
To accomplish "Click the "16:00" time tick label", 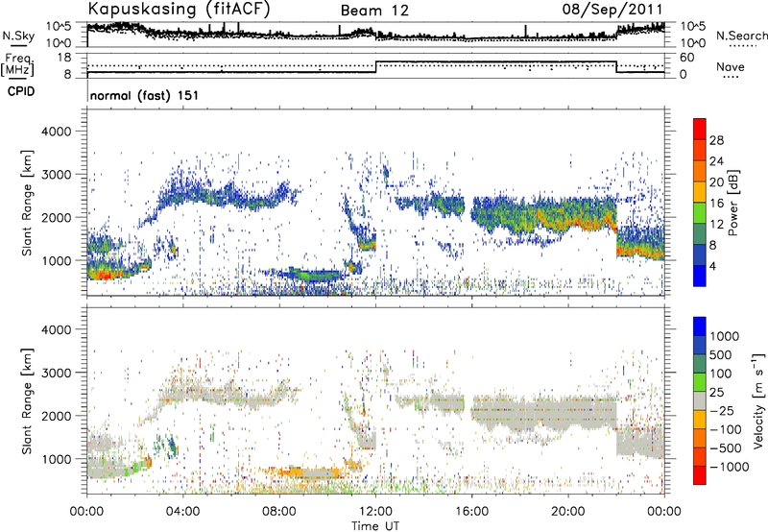I will coord(471,512).
